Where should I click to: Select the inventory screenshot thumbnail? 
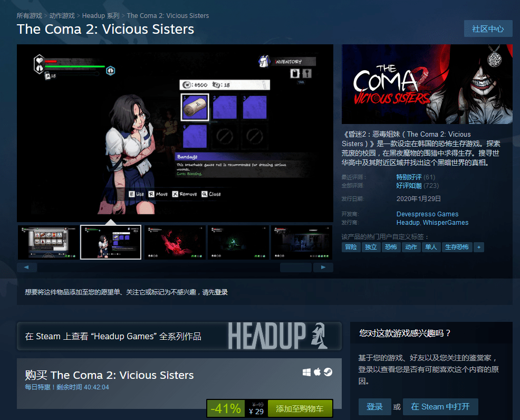pos(111,242)
